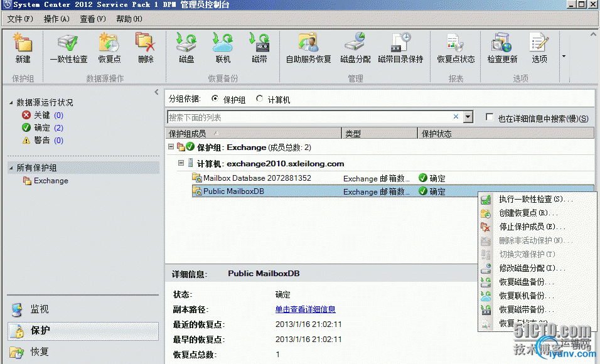Click 执行一致性检查 context menu icon
600x364 pixels.
click(x=486, y=200)
